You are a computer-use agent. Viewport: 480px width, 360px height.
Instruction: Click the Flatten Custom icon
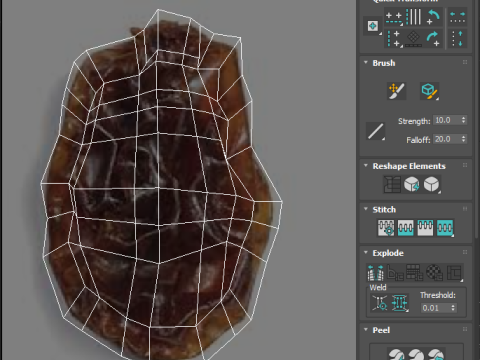454,273
